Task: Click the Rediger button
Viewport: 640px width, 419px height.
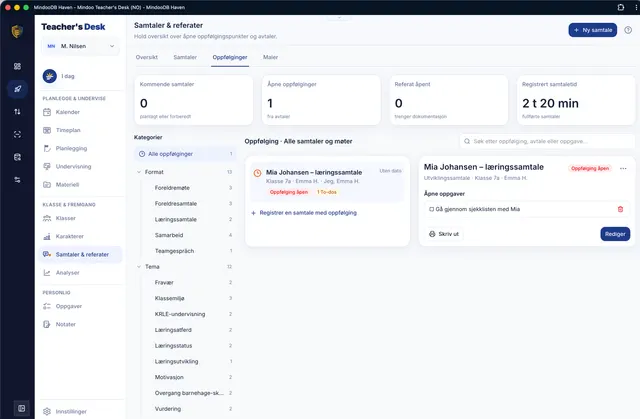Action: 615,234
